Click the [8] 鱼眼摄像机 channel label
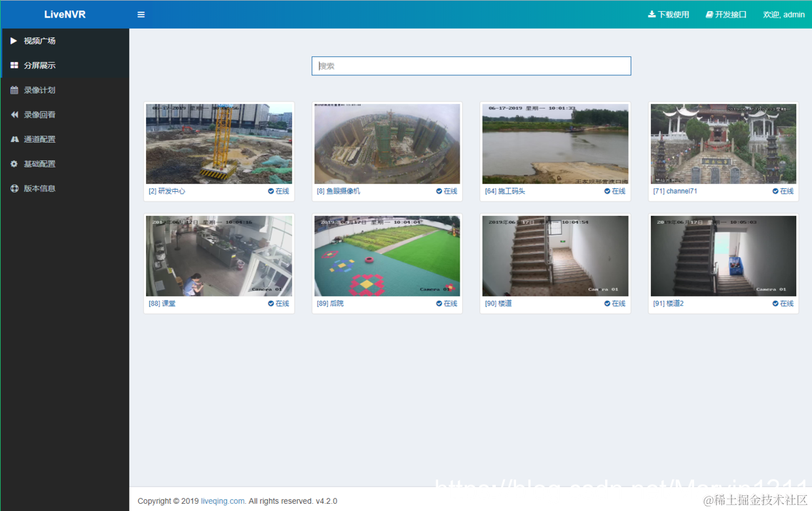 coord(339,191)
